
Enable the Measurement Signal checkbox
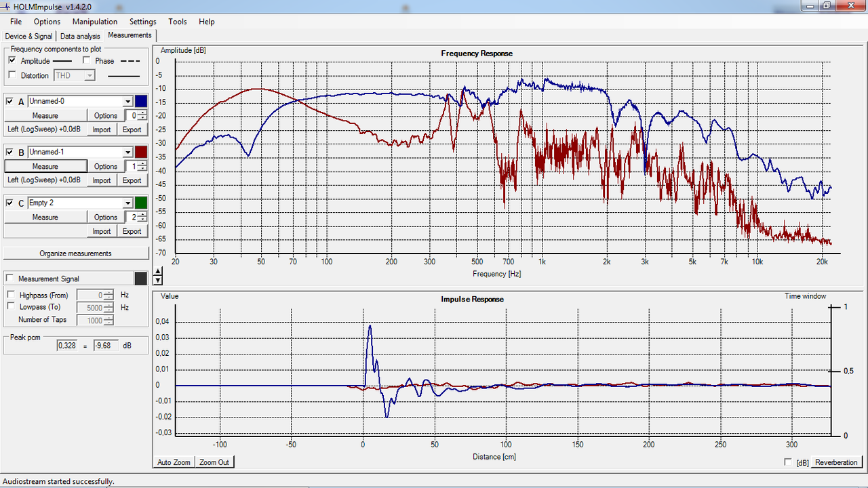pos(10,279)
